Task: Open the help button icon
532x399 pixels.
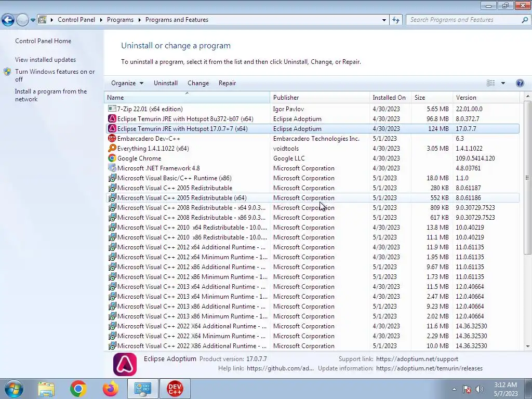Action: pyautogui.click(x=520, y=83)
